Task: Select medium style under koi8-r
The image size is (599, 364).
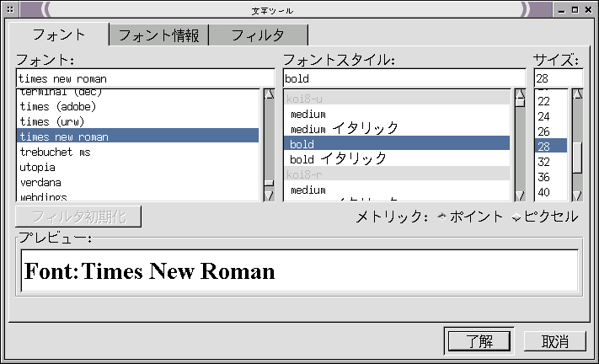Action: pos(397,190)
